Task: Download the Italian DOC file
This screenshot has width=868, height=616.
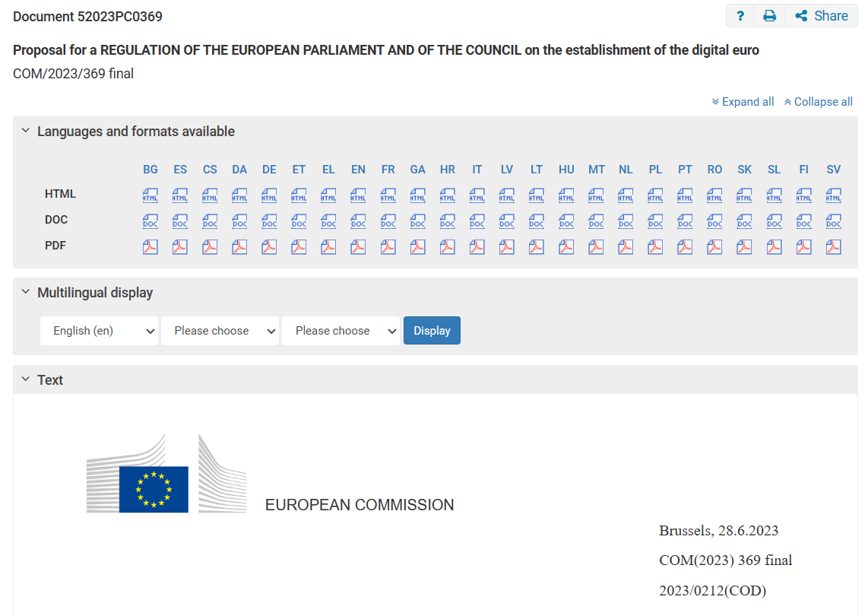Action: point(477,221)
